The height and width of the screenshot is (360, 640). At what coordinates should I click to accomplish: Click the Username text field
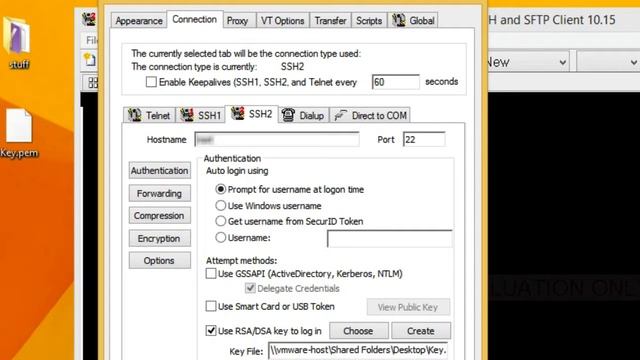(x=389, y=238)
